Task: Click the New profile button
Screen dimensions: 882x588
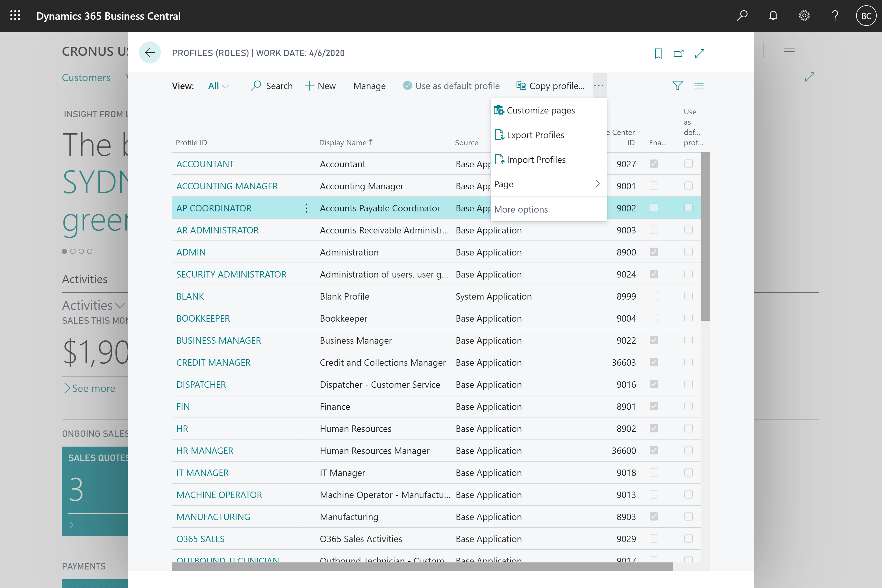Action: point(320,85)
